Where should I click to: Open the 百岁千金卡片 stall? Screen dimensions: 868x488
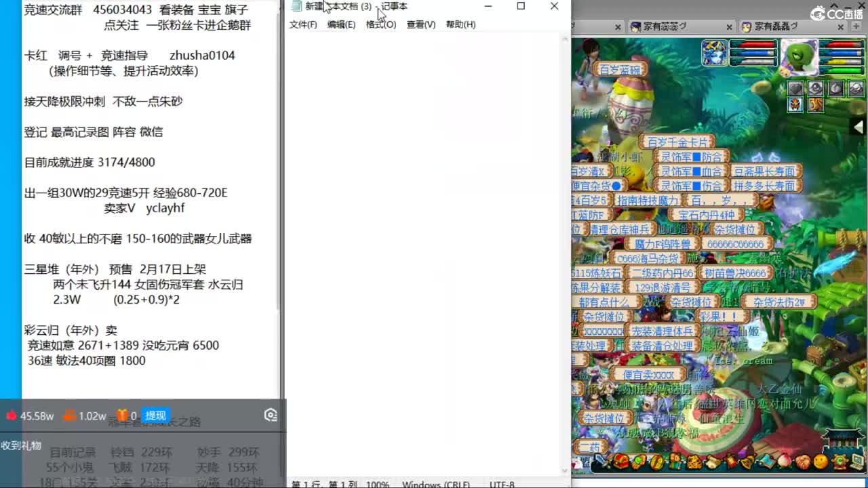(677, 142)
